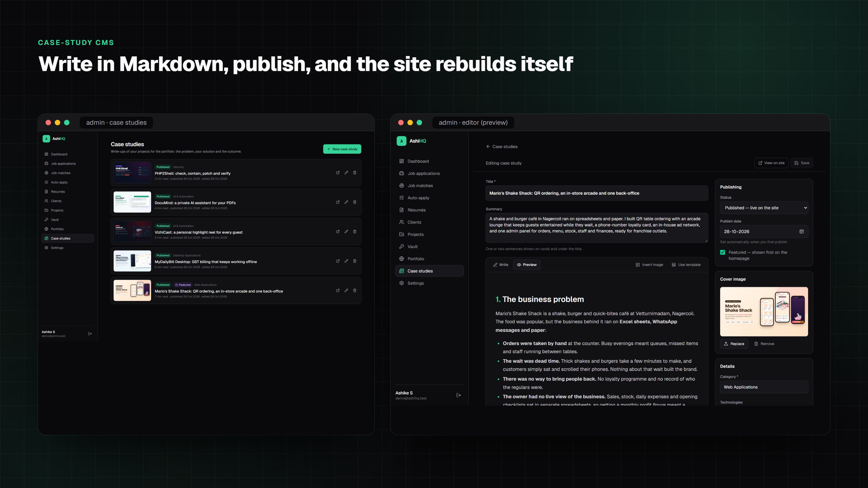Click Publish date field 28-10-2026

coord(764,232)
